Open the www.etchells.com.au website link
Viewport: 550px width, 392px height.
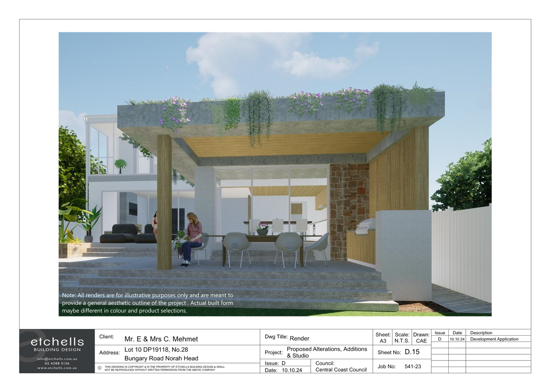click(57, 368)
